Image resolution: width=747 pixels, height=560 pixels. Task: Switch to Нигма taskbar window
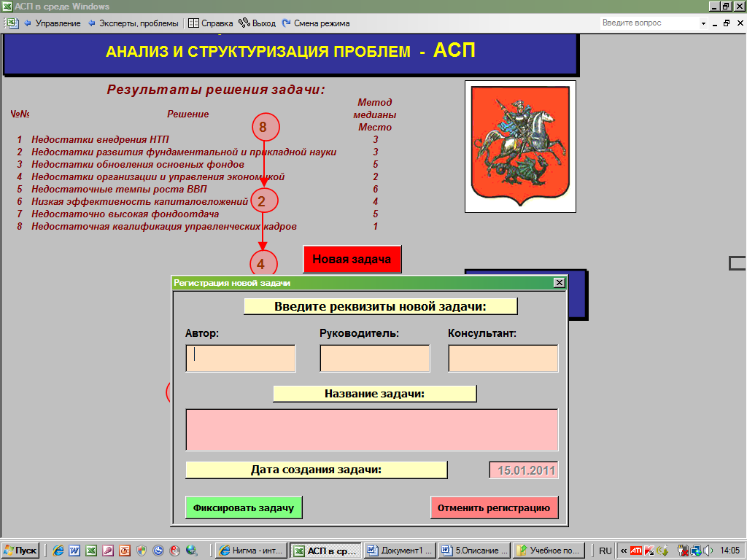[252, 551]
